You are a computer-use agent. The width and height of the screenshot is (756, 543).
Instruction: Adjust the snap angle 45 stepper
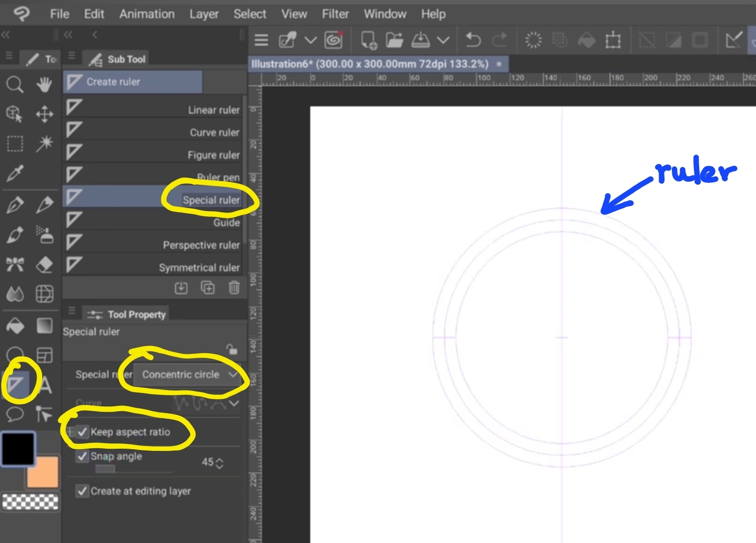(219, 463)
